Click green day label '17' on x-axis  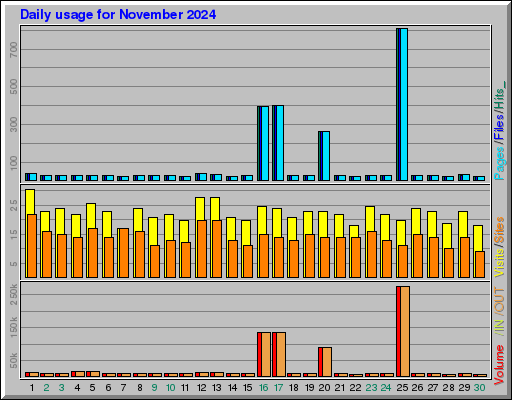(278, 388)
